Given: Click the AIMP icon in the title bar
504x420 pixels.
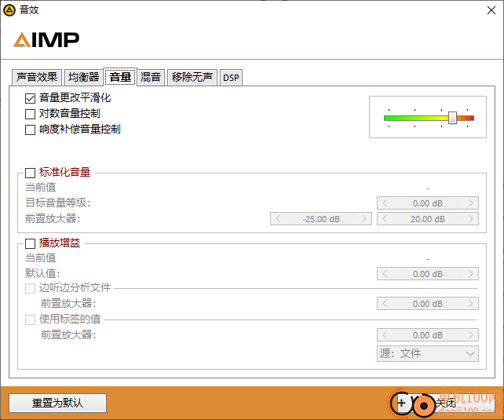Looking at the screenshot, I should tap(9, 10).
